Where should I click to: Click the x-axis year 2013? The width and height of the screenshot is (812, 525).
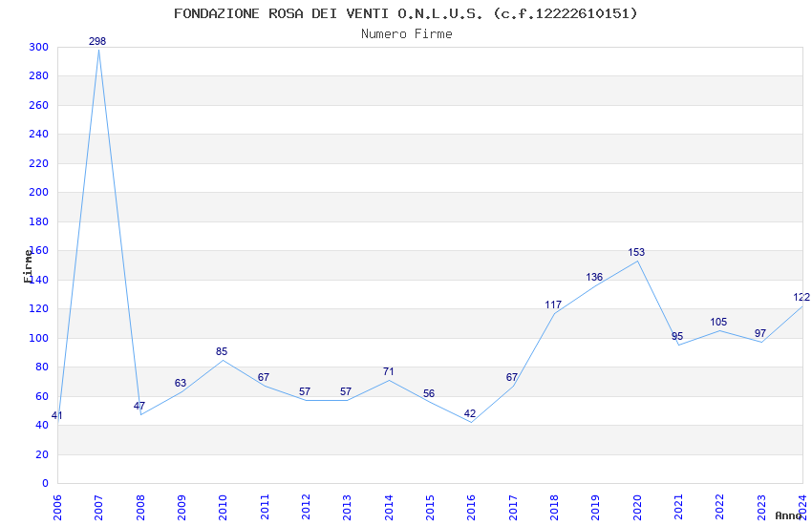tap(347, 507)
